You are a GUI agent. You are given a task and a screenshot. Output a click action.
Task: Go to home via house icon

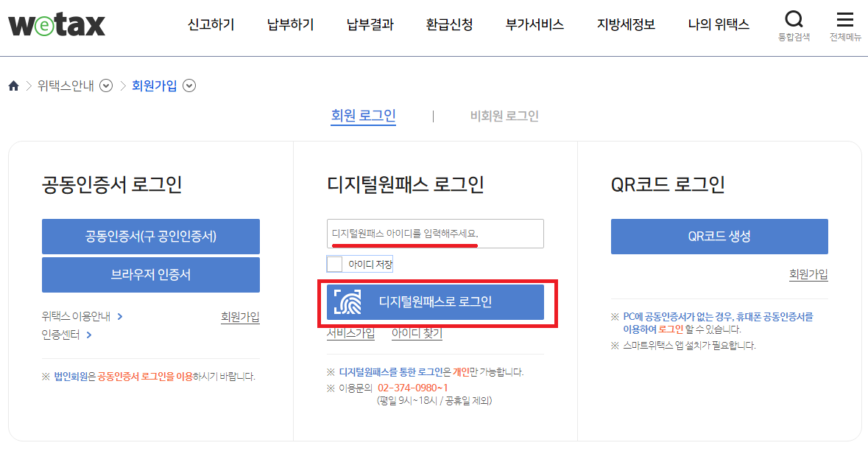click(14, 85)
